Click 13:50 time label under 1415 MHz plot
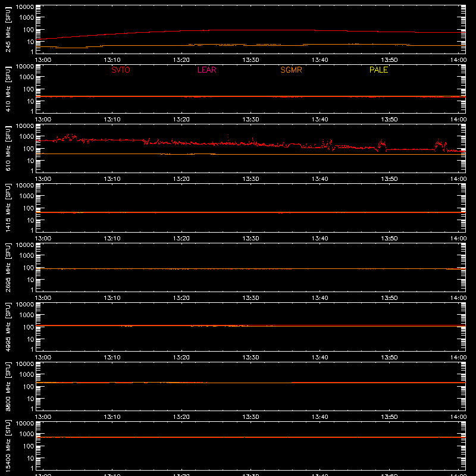 click(389, 239)
